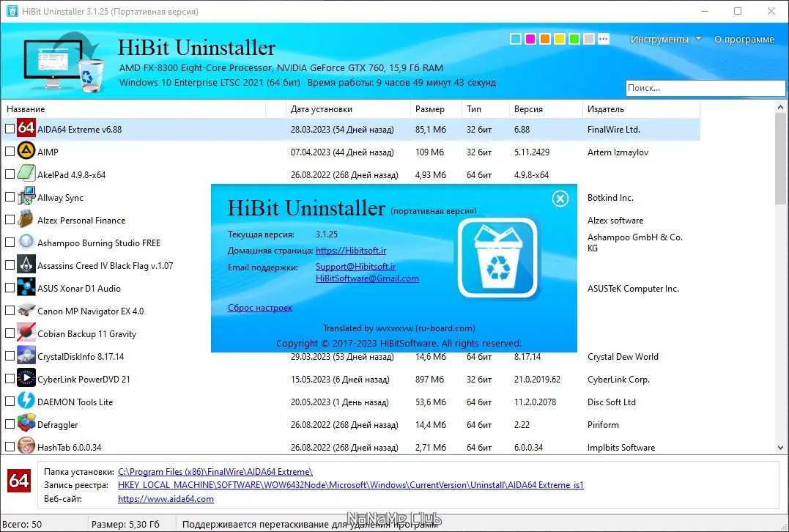Sort by the Издатель column header

pyautogui.click(x=641, y=109)
